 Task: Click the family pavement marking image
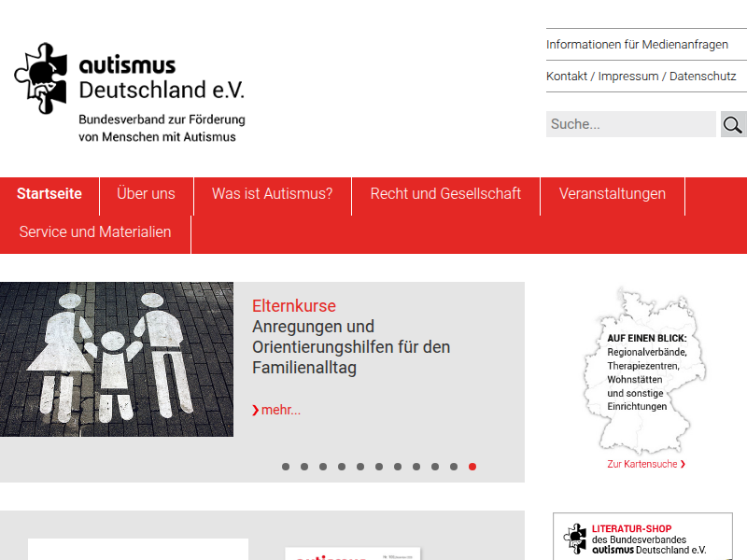point(117,359)
